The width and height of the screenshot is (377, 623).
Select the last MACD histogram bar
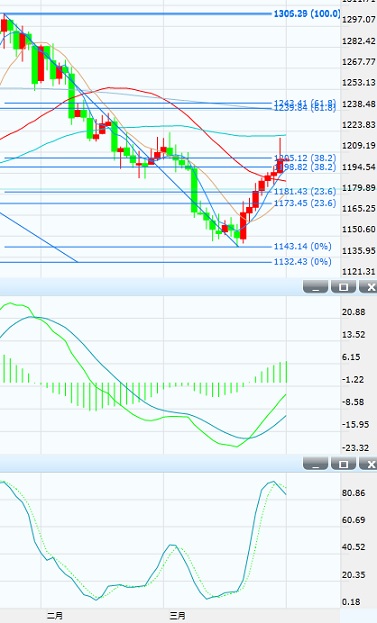pos(286,372)
